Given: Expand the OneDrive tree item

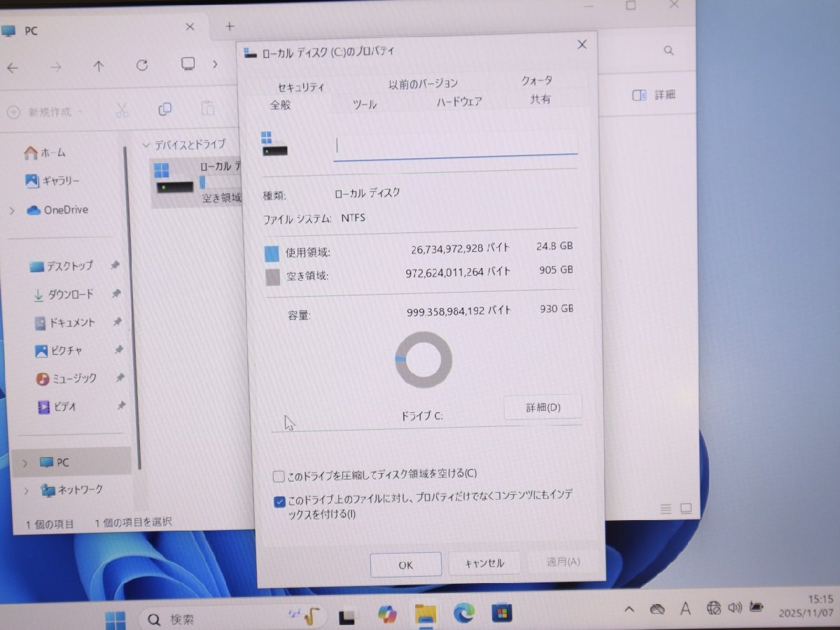Looking at the screenshot, I should coord(12,210).
